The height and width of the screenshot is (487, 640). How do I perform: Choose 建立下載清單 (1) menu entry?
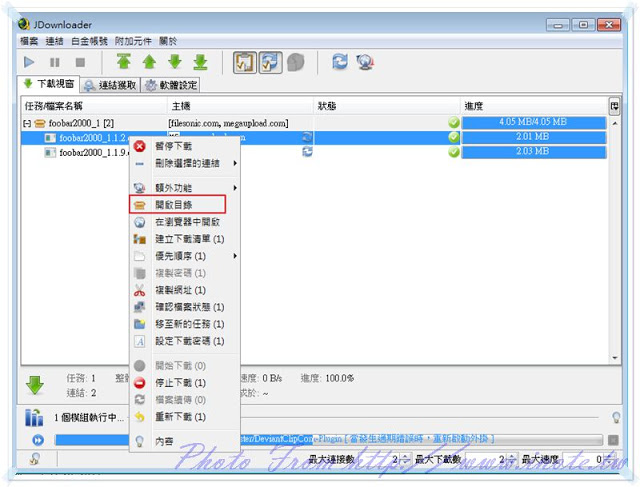(x=184, y=239)
